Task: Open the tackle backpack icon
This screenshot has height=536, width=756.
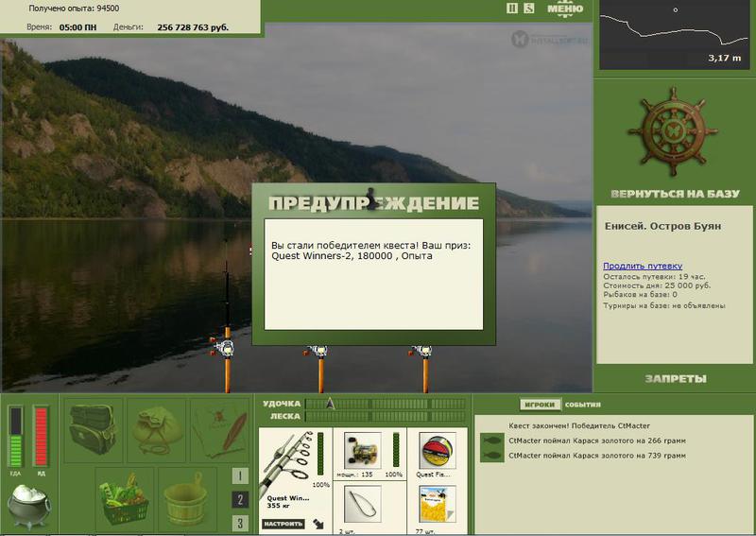Action: tap(93, 430)
